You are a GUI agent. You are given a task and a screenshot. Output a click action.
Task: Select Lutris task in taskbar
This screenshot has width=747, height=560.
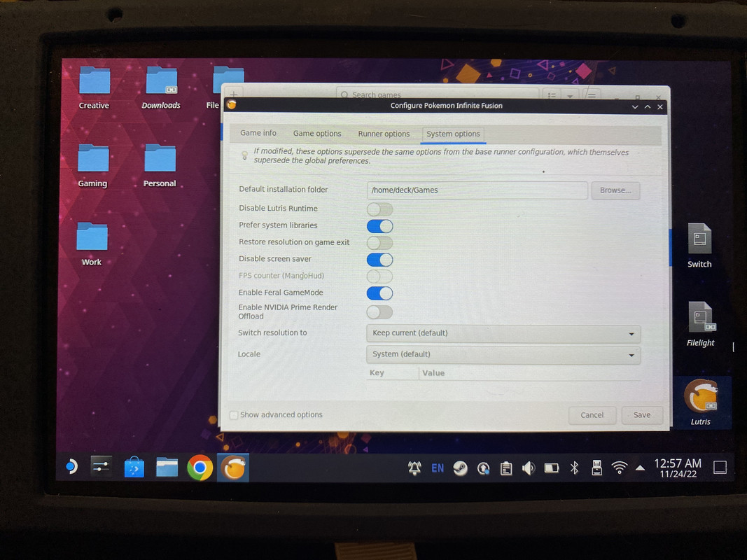pos(233,468)
